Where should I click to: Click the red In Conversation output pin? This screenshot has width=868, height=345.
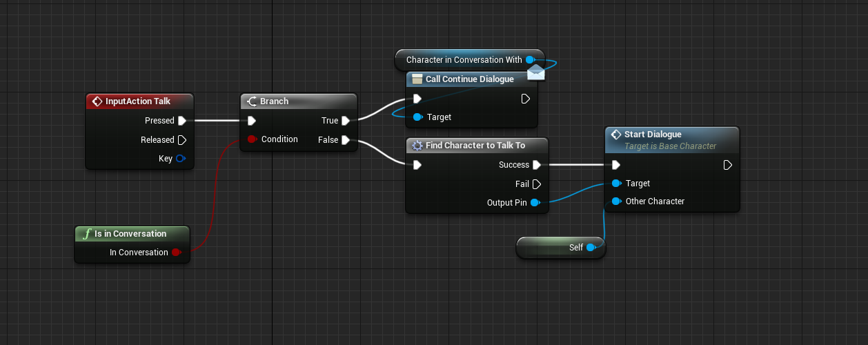[x=176, y=253]
